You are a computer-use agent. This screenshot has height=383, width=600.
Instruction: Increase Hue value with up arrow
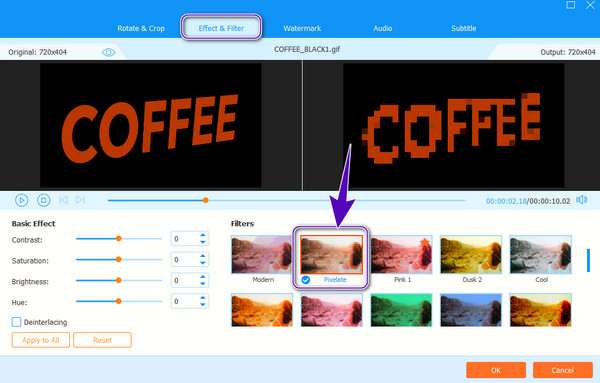[x=203, y=298]
